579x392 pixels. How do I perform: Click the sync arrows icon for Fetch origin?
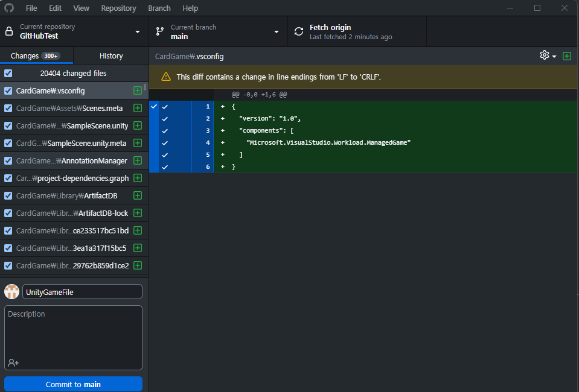(x=299, y=31)
